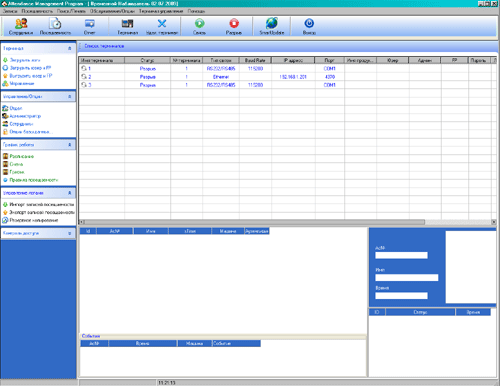Disconnect using the red Разрыв stop icon
Screen dimensions: 500x386
(234, 26)
